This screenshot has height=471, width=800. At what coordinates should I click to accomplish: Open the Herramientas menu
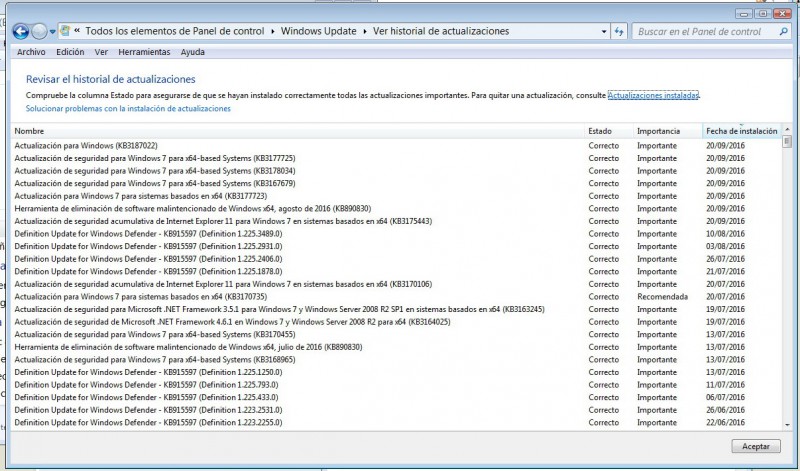[x=144, y=52]
